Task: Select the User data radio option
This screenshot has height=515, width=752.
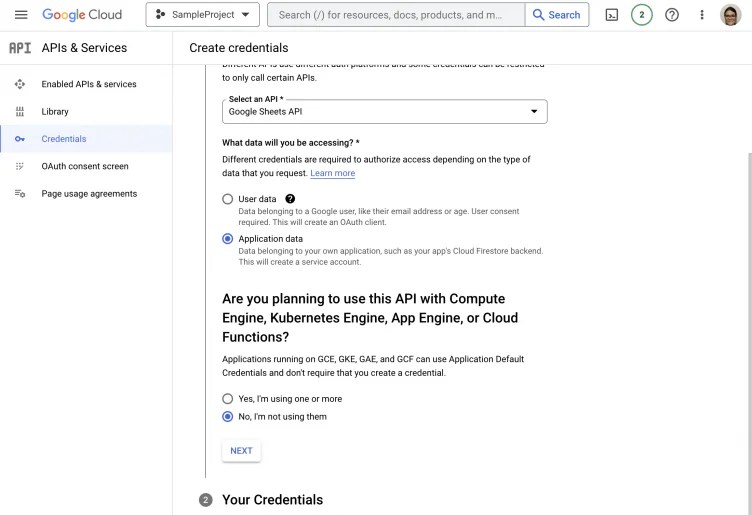Action: tap(228, 199)
